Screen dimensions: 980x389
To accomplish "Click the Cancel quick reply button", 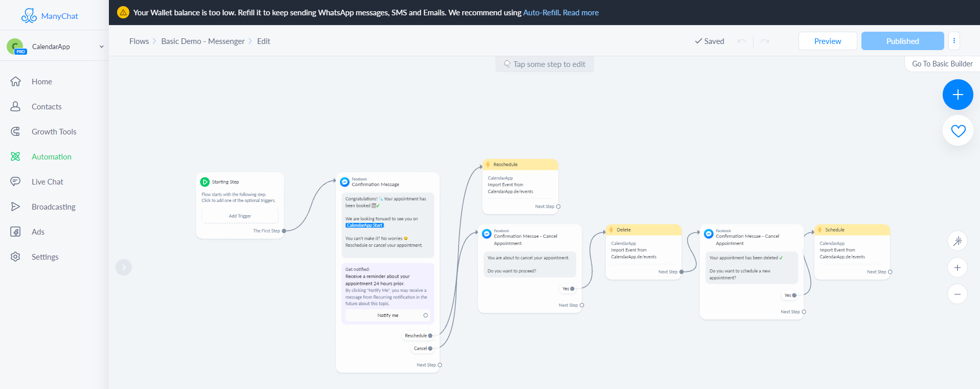I will (422, 349).
